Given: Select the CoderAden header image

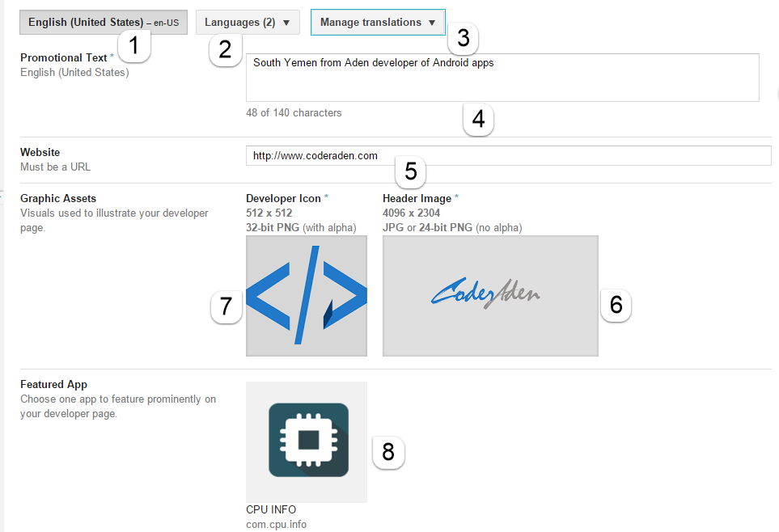Looking at the screenshot, I should 490,296.
